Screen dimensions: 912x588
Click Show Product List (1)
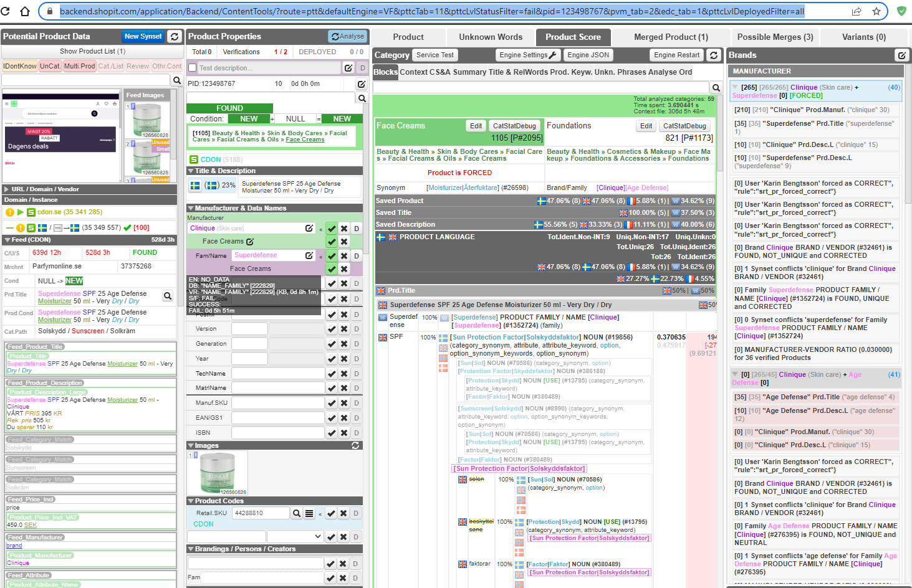(92, 51)
